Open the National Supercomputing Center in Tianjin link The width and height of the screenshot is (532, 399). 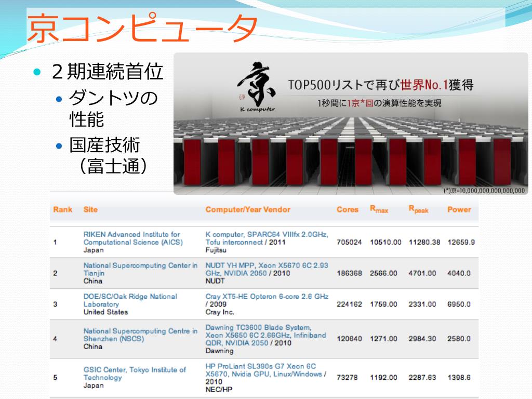click(x=140, y=269)
